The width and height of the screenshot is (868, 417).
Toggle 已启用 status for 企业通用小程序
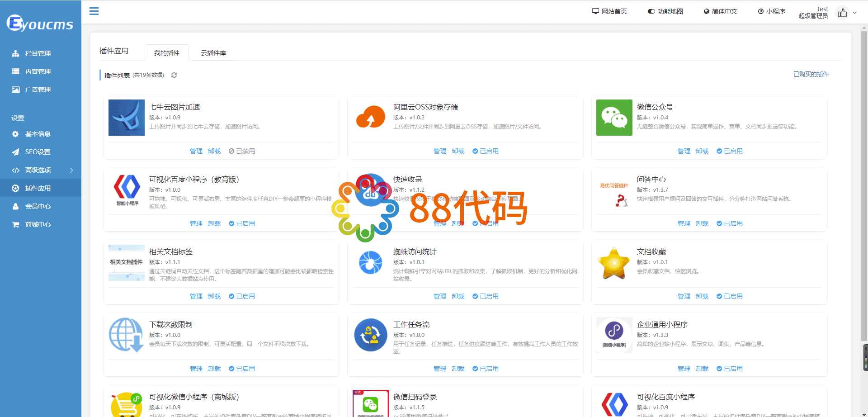(730, 369)
